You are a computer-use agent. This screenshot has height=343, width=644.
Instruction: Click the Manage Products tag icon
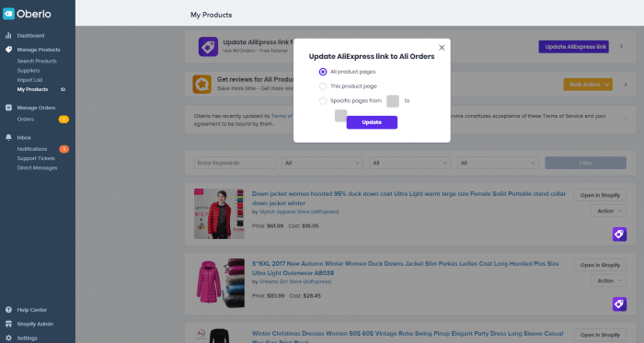8,50
